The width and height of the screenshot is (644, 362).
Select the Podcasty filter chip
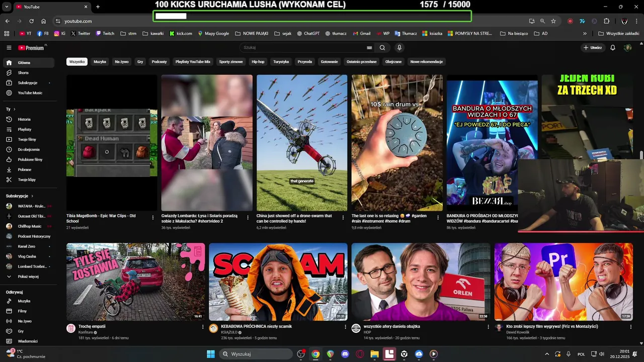click(x=159, y=62)
